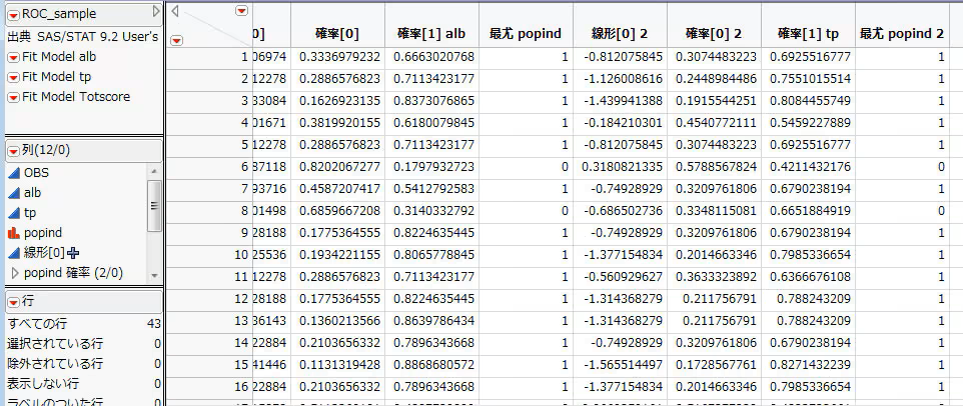Click 最尤 popind value 0 in row 6
This screenshot has width=963, height=406.
(x=565, y=167)
